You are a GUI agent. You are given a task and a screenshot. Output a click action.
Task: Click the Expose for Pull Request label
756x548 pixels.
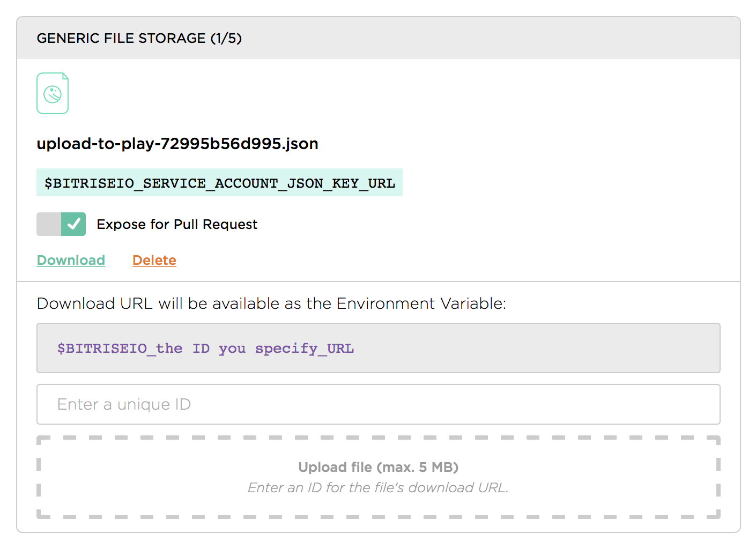click(x=177, y=224)
